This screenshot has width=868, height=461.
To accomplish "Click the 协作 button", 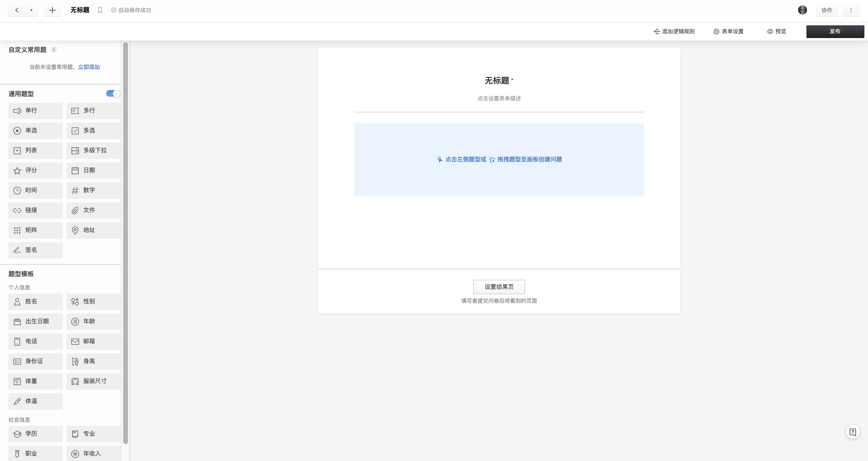I will tap(827, 10).
